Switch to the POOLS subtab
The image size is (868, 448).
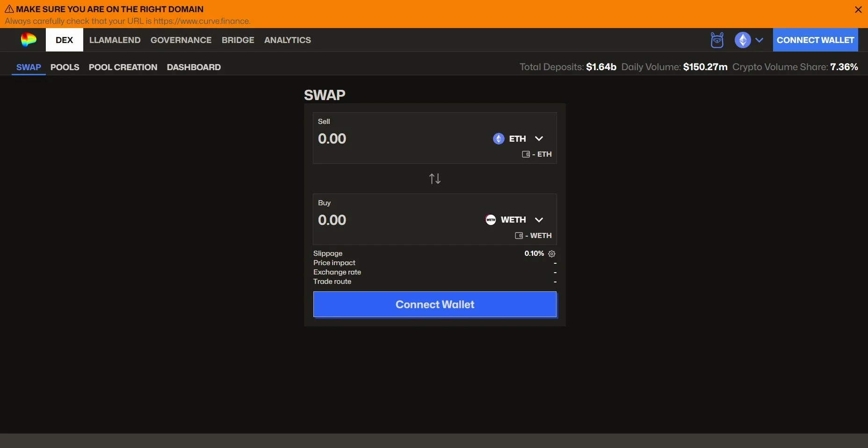(65, 67)
